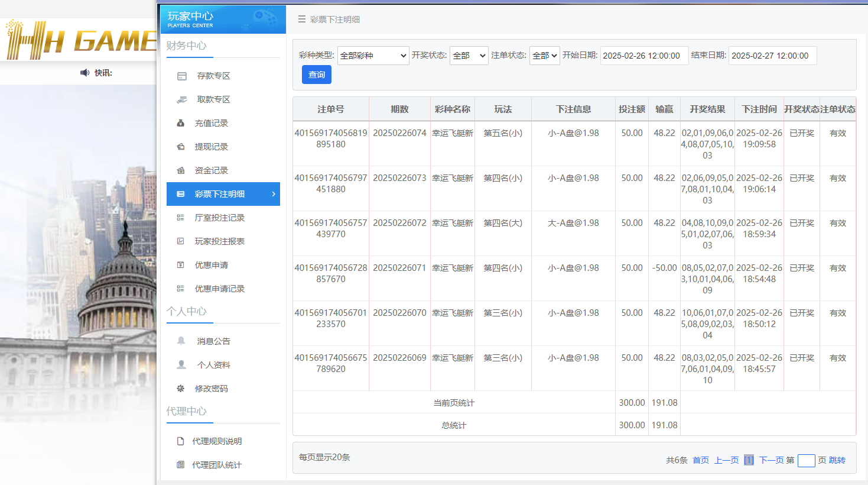This screenshot has width=868, height=485.
Task: Open 资金记录 funds record icon
Action: (x=182, y=170)
